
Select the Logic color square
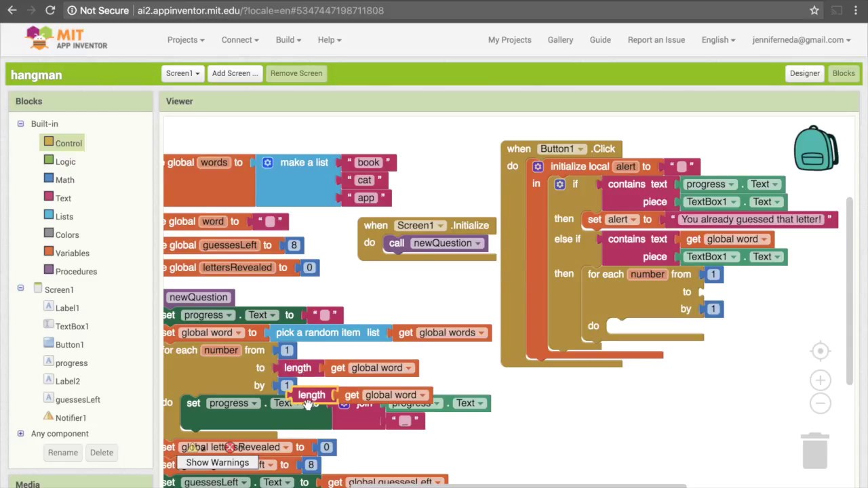48,160
